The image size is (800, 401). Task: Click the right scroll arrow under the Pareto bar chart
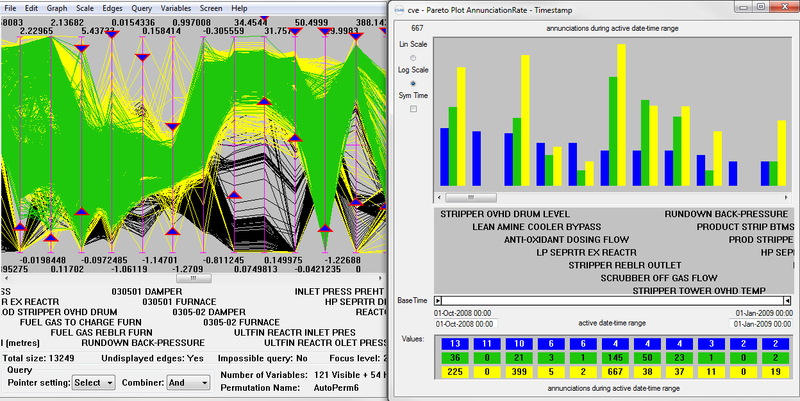click(786, 197)
